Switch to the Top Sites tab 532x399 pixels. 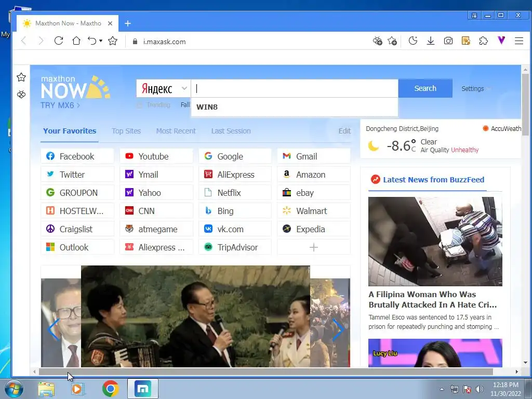[126, 131]
